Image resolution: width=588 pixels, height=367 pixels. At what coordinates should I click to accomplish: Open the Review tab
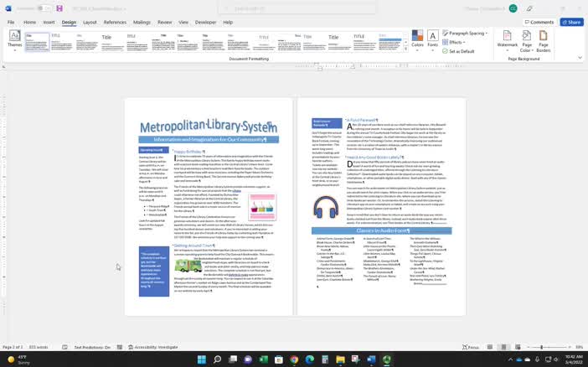(x=165, y=23)
